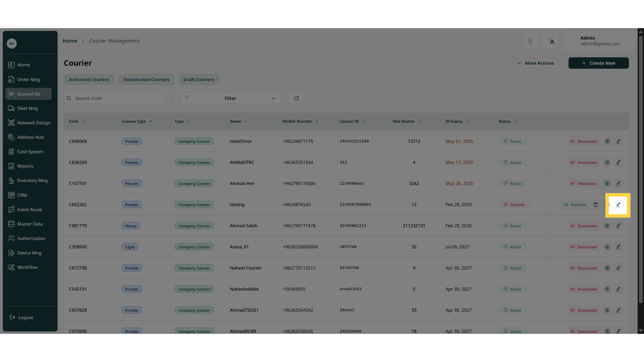The width and height of the screenshot is (644, 362).
Task: Sort by License Type column header
Action: tap(137, 121)
